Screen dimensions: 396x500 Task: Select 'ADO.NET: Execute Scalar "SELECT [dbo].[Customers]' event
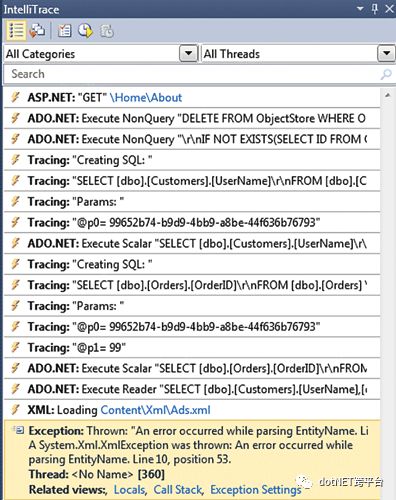[x=192, y=243]
